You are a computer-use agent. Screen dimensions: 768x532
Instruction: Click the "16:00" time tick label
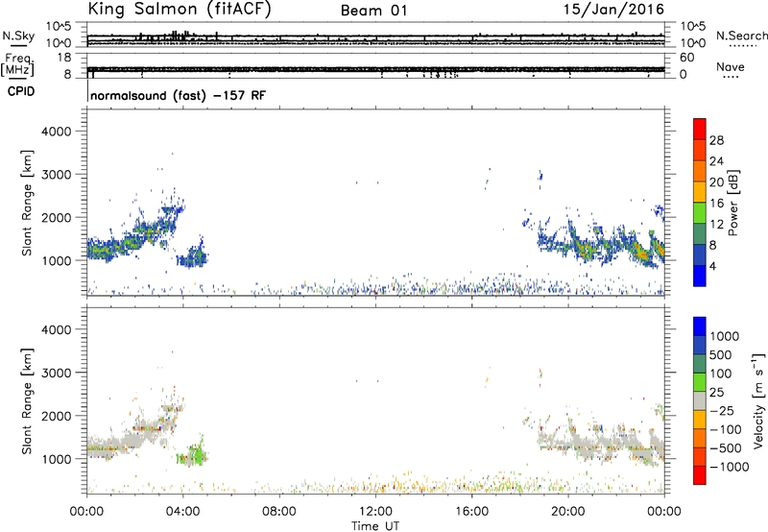471,512
